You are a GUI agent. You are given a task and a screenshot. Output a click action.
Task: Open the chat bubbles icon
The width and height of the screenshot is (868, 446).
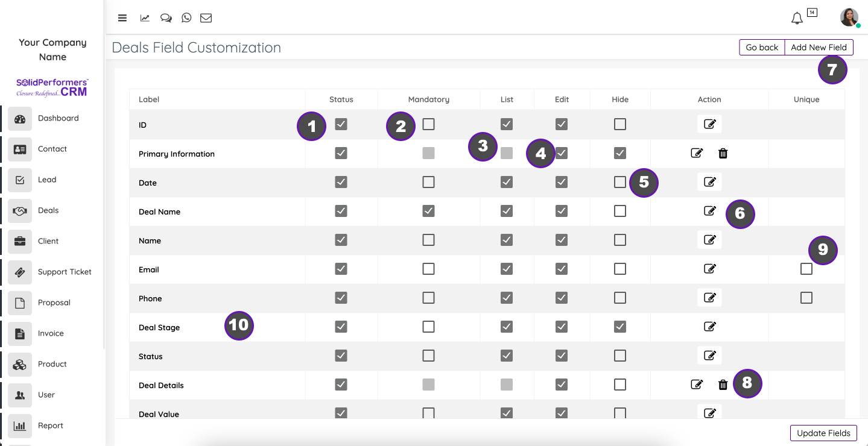pyautogui.click(x=166, y=18)
